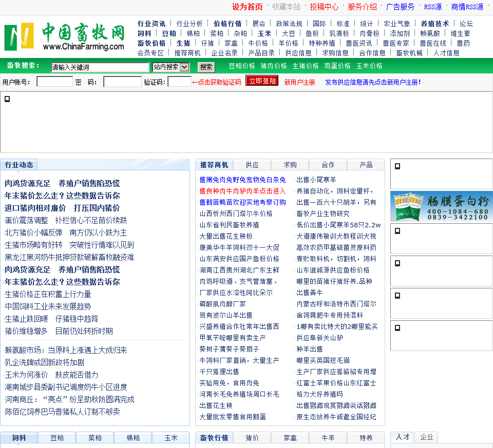Click the 用户账号 input field
Image resolution: width=493 pixels, height=448 pixels.
click(x=55, y=82)
